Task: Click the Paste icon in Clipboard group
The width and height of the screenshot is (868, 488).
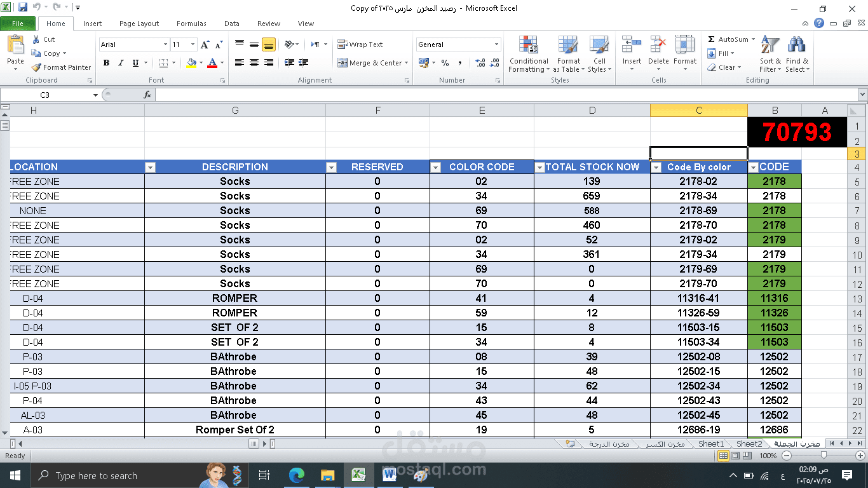Action: (x=15, y=45)
